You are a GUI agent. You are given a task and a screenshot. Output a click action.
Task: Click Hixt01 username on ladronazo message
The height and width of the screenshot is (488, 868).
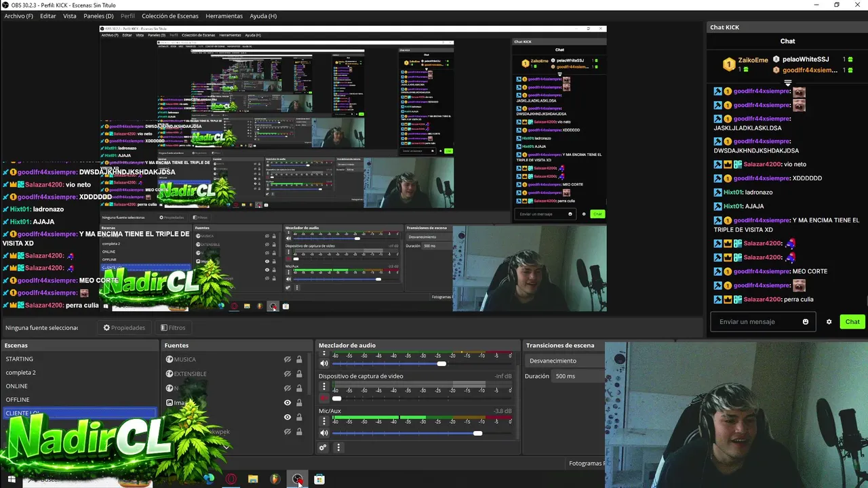pos(733,192)
